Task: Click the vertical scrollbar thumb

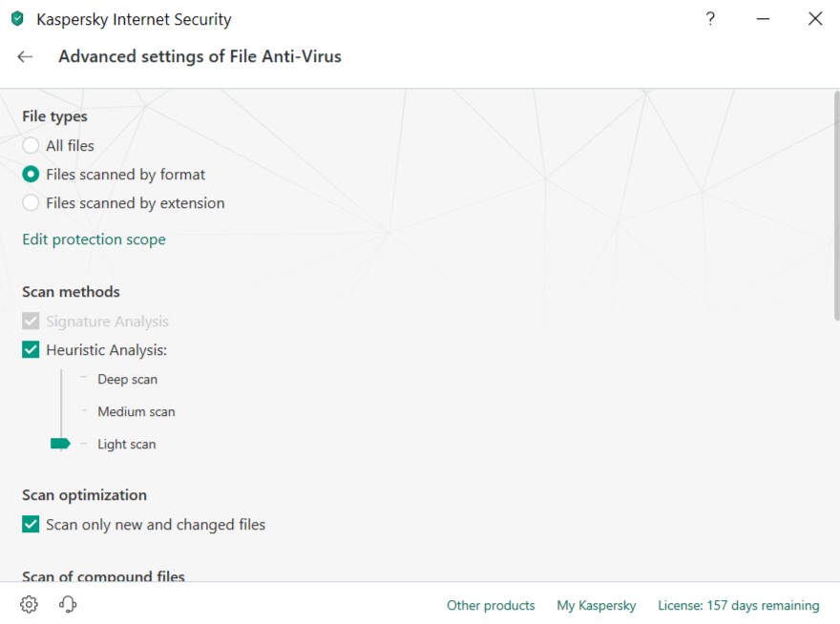Action: click(836, 205)
